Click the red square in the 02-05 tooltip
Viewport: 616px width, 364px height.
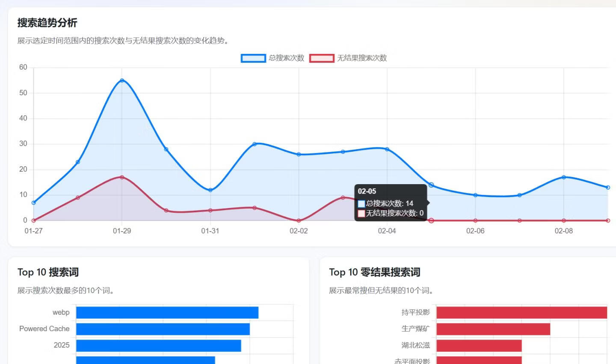pyautogui.click(x=361, y=213)
